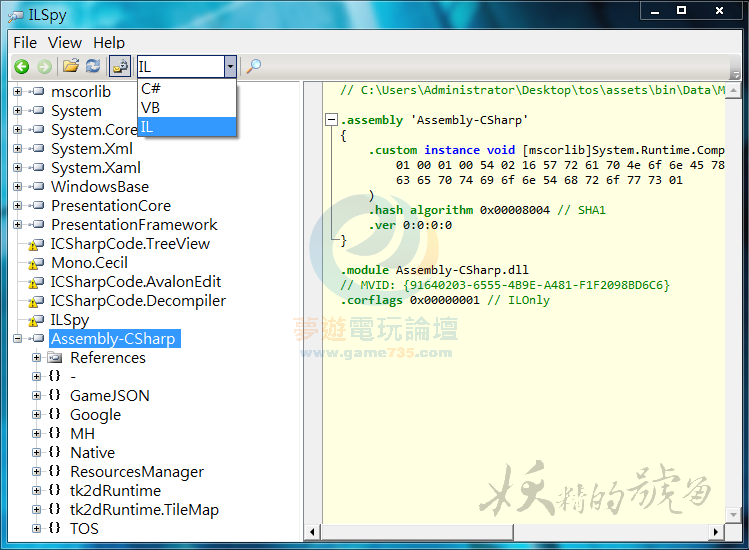Open the View menu

(64, 43)
